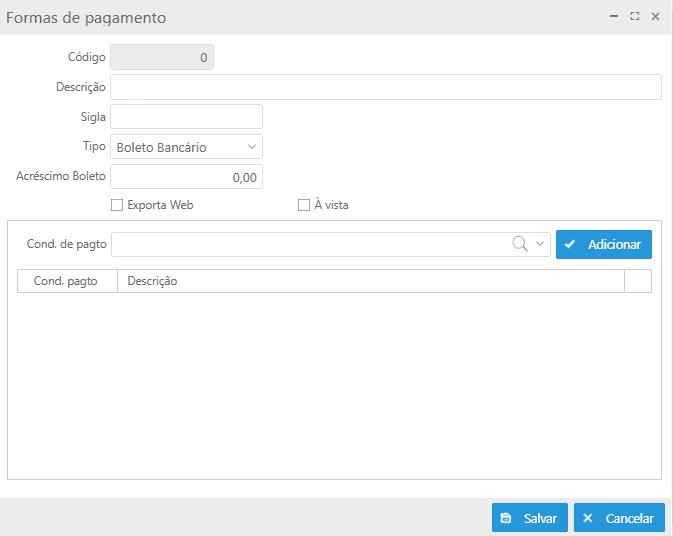Enable the Exporta Web checkbox
673x536 pixels.
(117, 205)
